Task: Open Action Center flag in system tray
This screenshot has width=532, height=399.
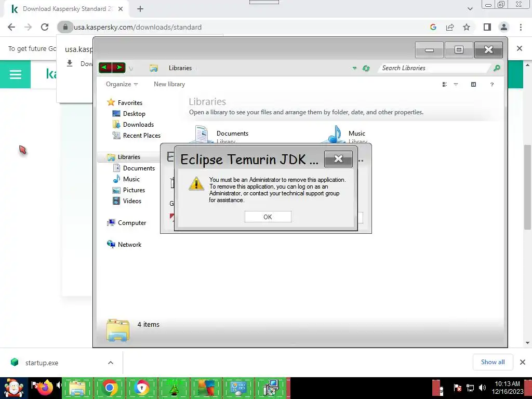Action: 457,388
